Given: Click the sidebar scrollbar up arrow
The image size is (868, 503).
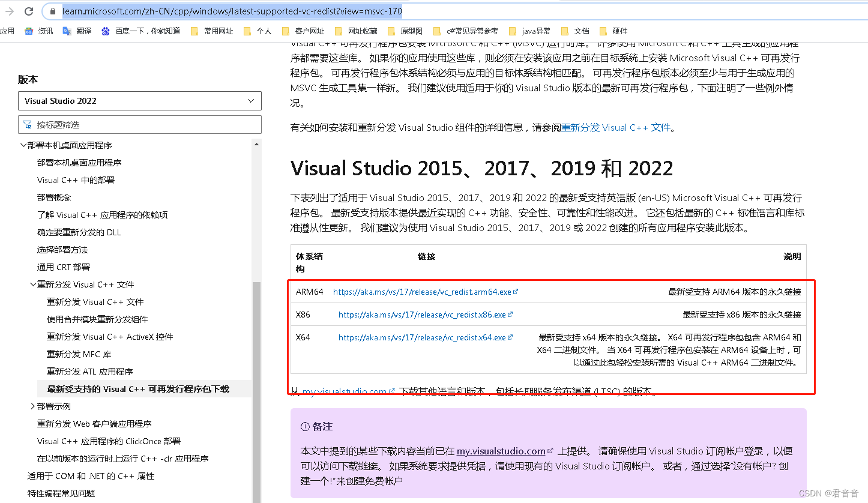Looking at the screenshot, I should (257, 144).
